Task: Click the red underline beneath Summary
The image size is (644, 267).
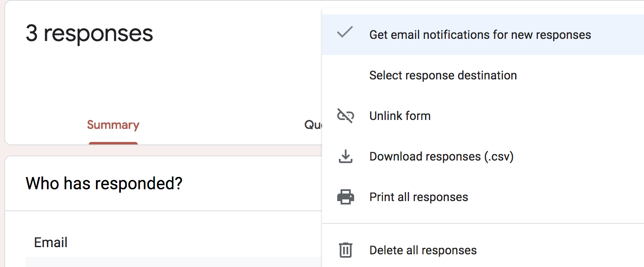Action: point(113,143)
